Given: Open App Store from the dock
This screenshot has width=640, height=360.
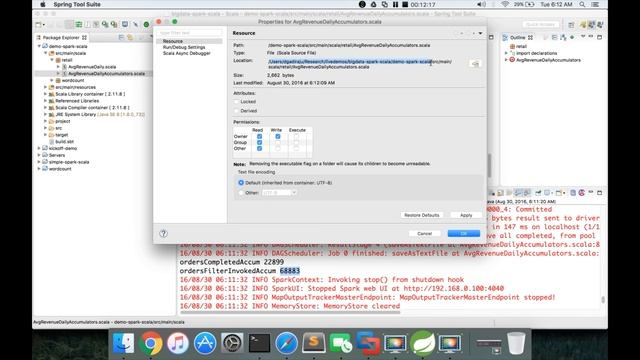Looking at the screenshot, I should click(205, 343).
